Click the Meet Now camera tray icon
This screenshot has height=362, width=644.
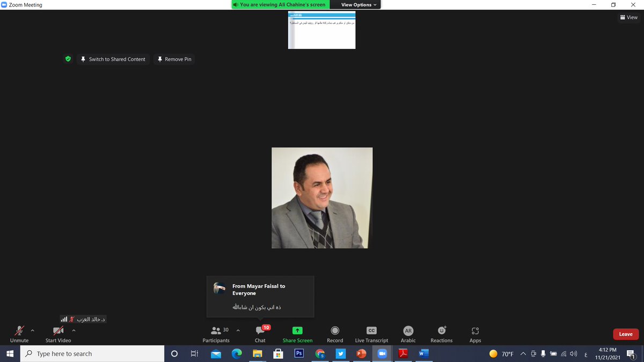point(533,353)
